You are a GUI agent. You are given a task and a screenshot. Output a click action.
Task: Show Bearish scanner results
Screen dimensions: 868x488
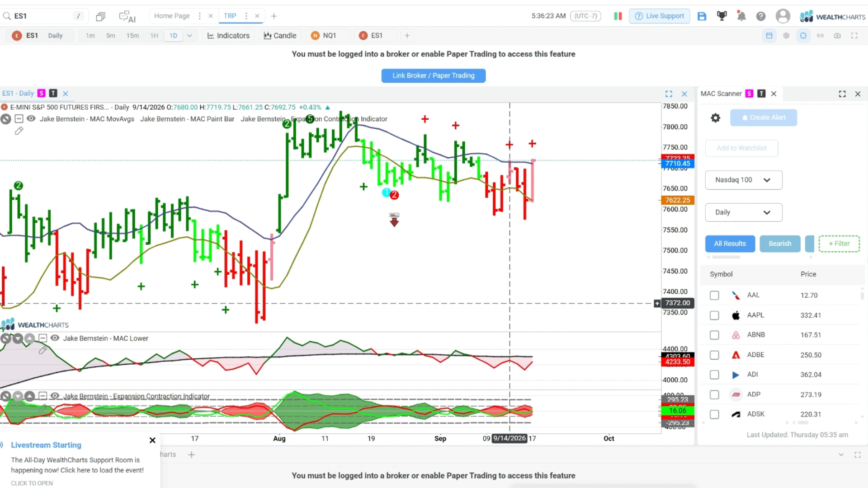(x=780, y=244)
